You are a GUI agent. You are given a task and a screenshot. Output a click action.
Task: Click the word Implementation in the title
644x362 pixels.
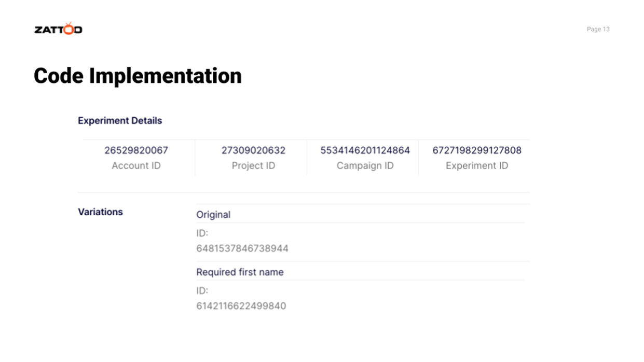pyautogui.click(x=165, y=76)
